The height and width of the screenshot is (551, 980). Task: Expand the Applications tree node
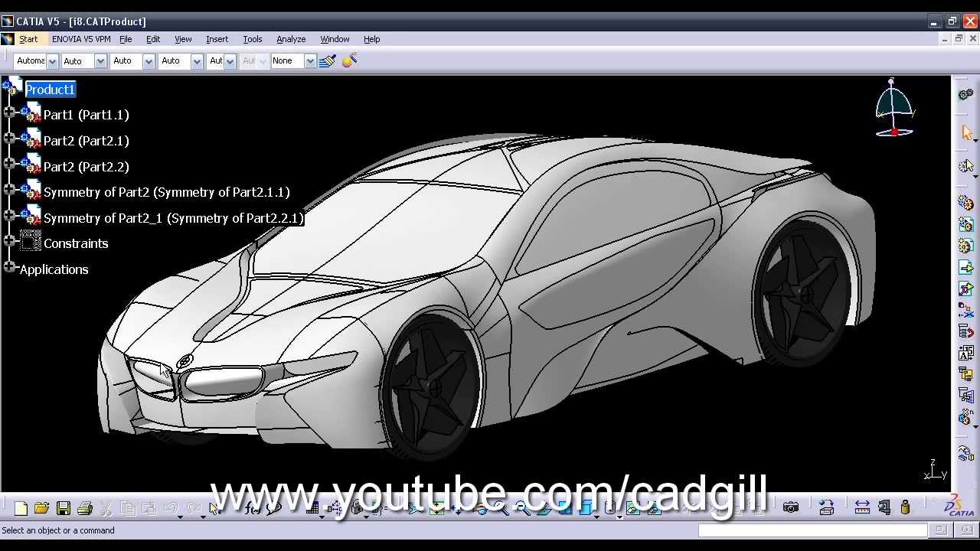coord(9,267)
